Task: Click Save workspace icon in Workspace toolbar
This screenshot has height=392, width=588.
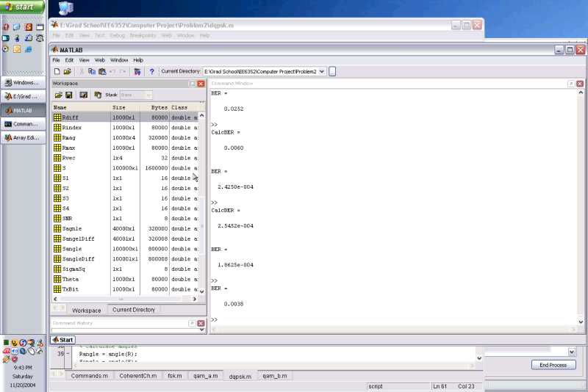Action: 69,95
